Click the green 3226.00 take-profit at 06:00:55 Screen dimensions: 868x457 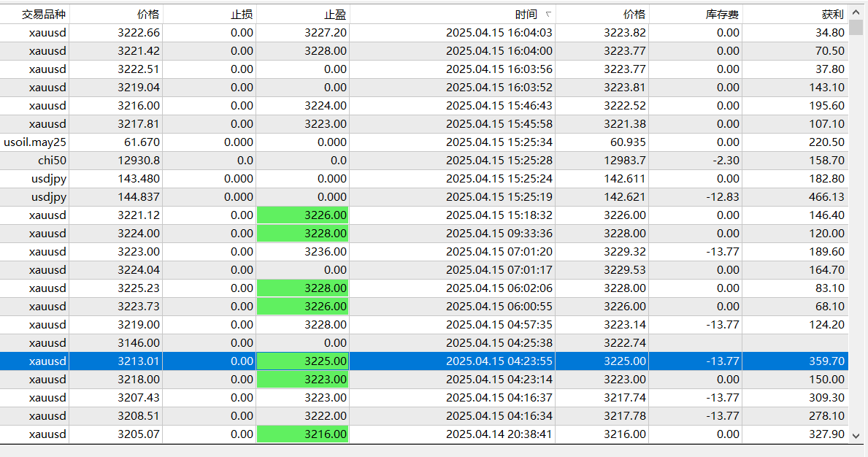[x=303, y=307]
